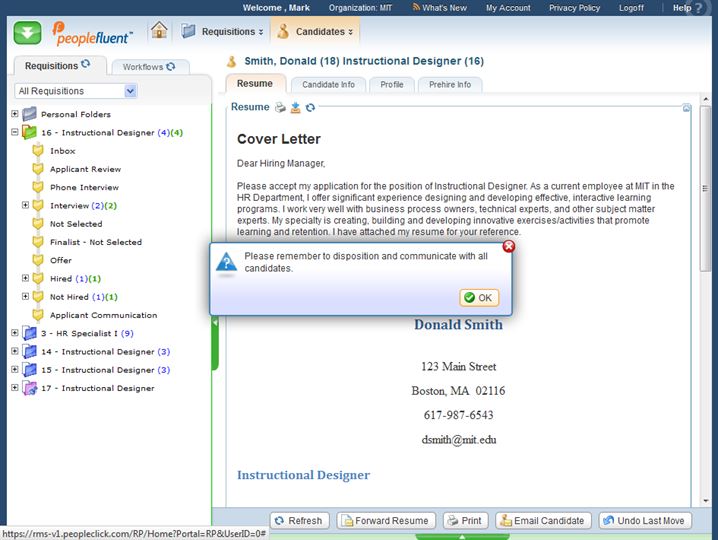Image resolution: width=718 pixels, height=540 pixels.
Task: Open the All Requisitions dropdown
Action: [x=131, y=91]
